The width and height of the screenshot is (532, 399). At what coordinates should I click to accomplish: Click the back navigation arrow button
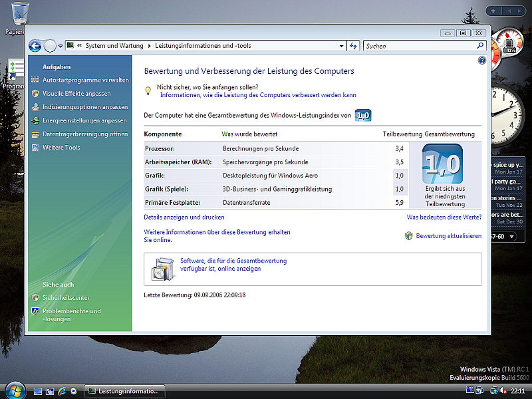35,46
